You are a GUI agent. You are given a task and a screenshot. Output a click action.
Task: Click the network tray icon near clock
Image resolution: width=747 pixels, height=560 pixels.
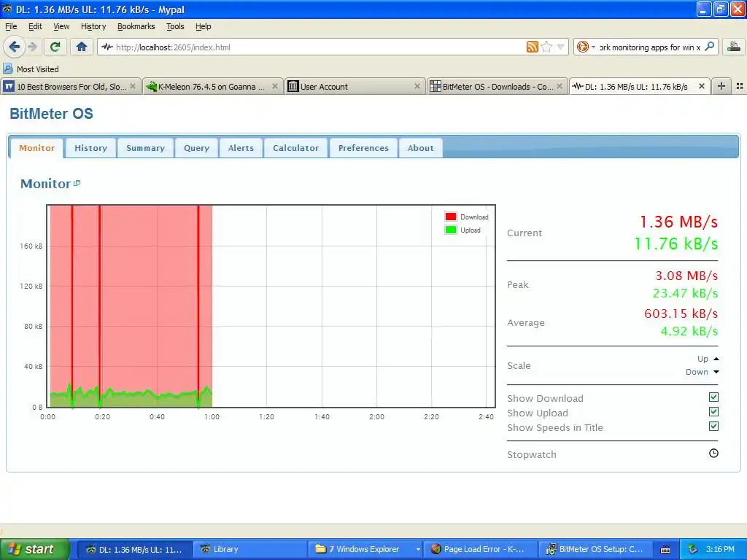(692, 549)
